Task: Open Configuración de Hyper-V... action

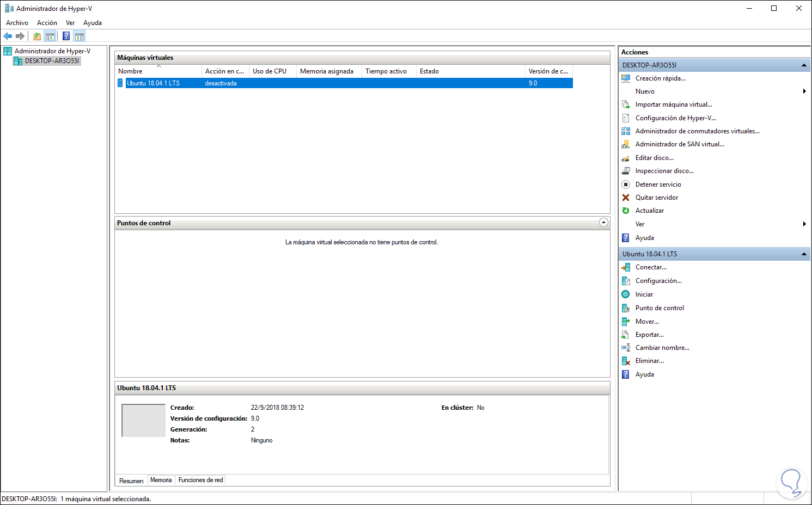Action: click(676, 118)
